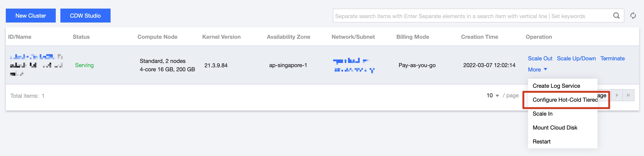Image resolution: width=644 pixels, height=156 pixels.
Task: Select Create Log Service
Action: click(x=556, y=86)
